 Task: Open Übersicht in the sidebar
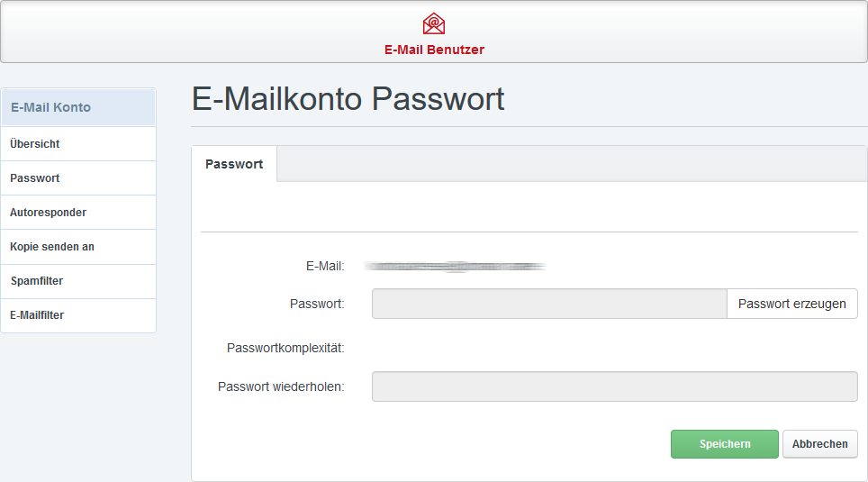coord(35,144)
